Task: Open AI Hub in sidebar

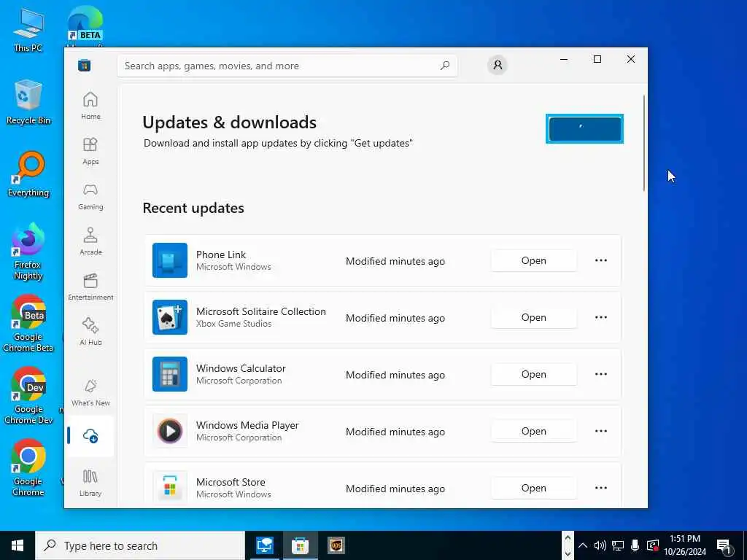Action: click(x=90, y=332)
